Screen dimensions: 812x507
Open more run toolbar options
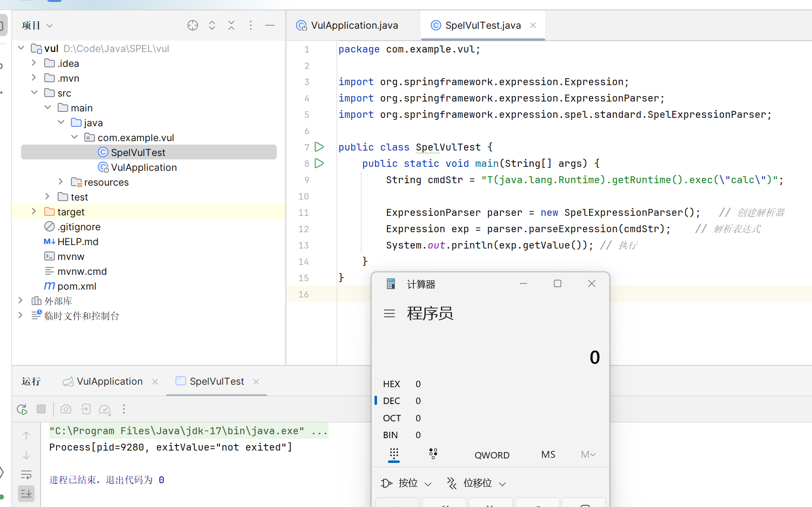click(124, 409)
